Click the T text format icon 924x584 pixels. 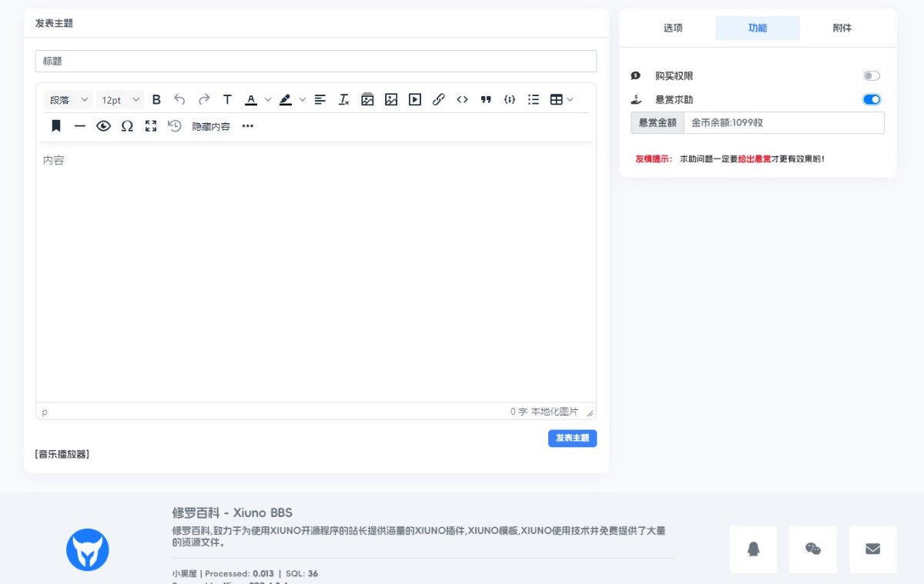[x=227, y=99]
